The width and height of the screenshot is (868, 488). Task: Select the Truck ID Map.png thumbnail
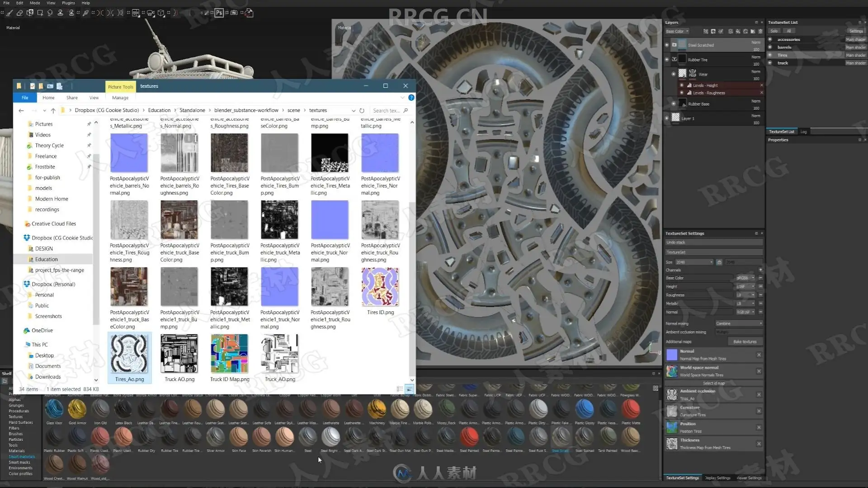(x=230, y=358)
